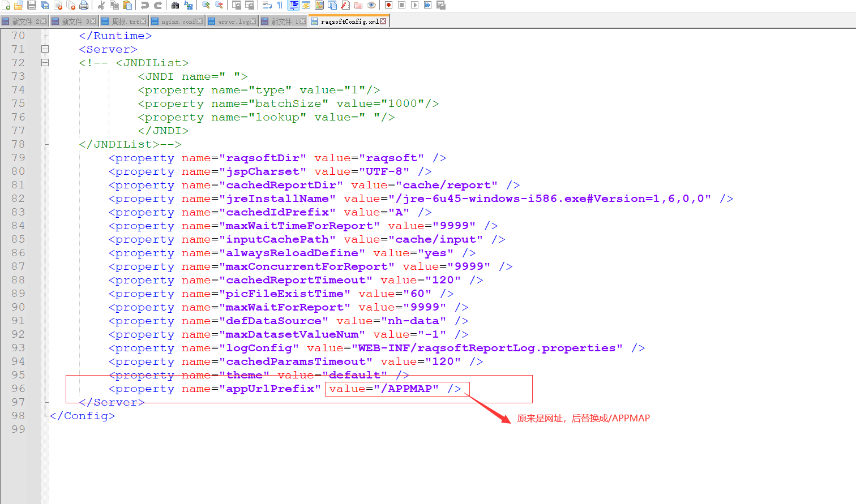856x504 pixels.
Task: Switch to the 新文件 1 tab
Action: tap(284, 21)
